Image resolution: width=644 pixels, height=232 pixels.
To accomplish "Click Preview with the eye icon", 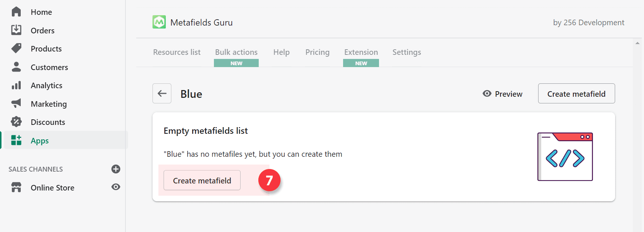I will click(502, 94).
